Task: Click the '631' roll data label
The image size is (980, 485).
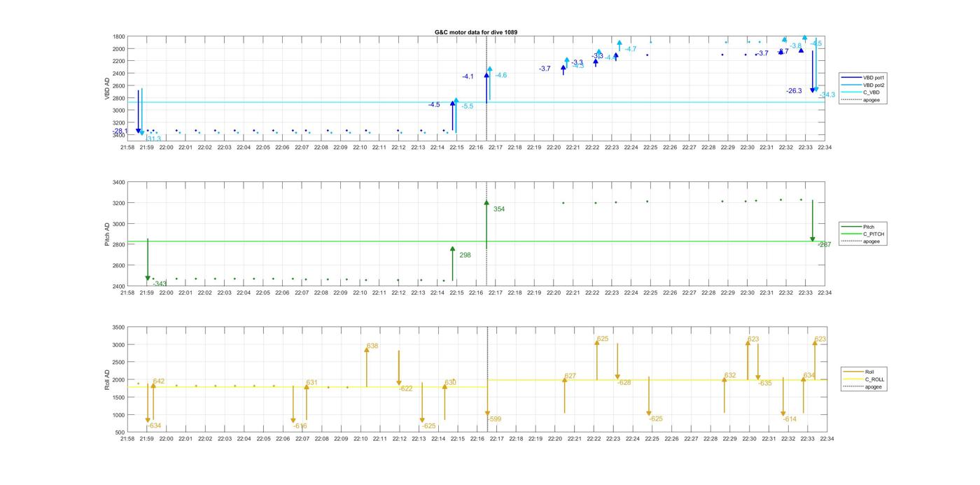Action: click(311, 383)
